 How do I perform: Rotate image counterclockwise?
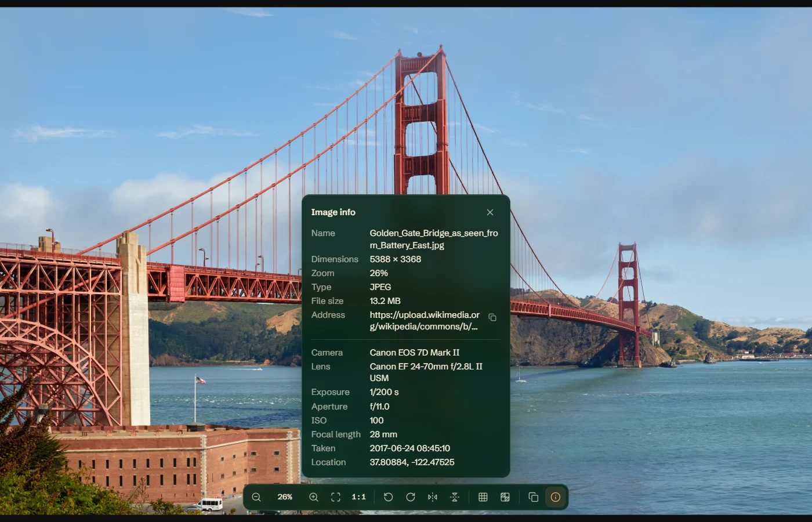389,497
